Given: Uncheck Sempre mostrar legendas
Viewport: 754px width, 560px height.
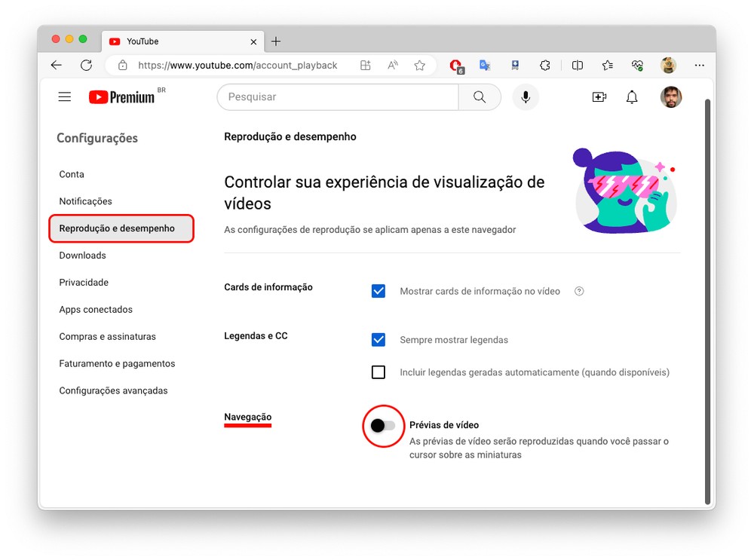Looking at the screenshot, I should (x=379, y=340).
